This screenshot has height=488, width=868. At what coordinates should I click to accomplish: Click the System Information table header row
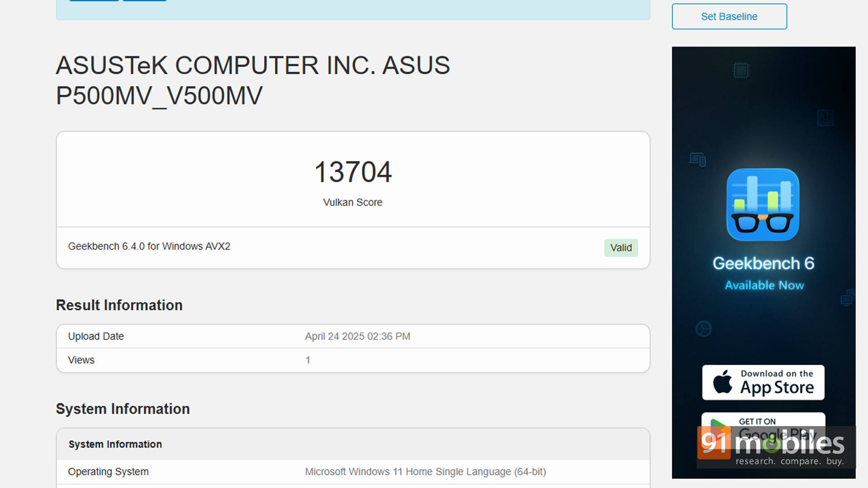tap(353, 444)
